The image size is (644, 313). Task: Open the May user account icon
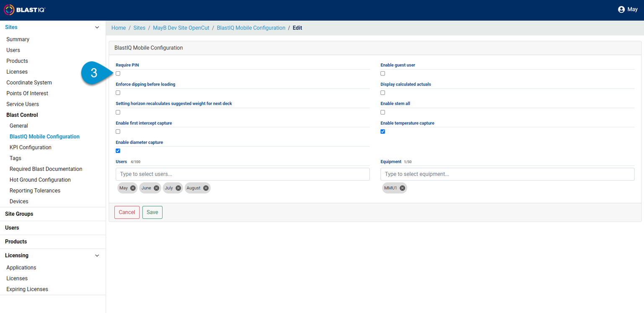(621, 9)
